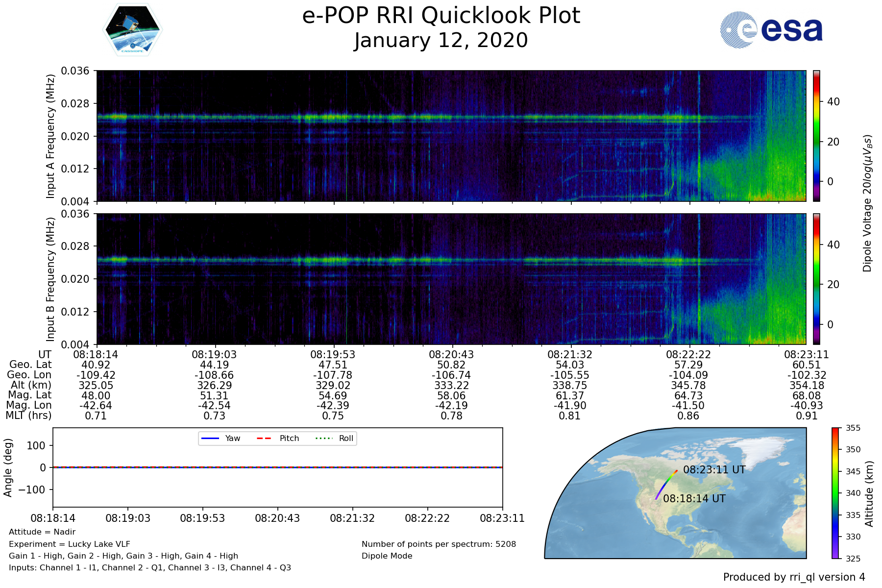Click the Input B spectrogram panel
Screen dimensions: 882x588
pos(451,279)
